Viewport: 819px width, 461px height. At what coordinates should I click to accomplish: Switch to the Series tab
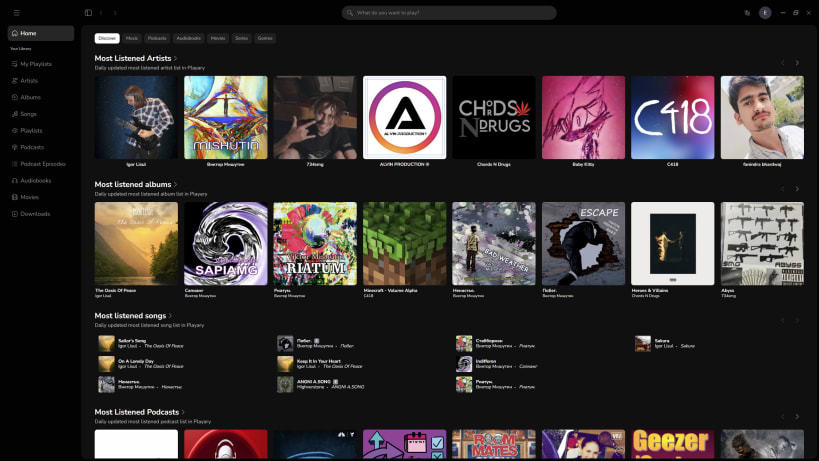pos(241,38)
